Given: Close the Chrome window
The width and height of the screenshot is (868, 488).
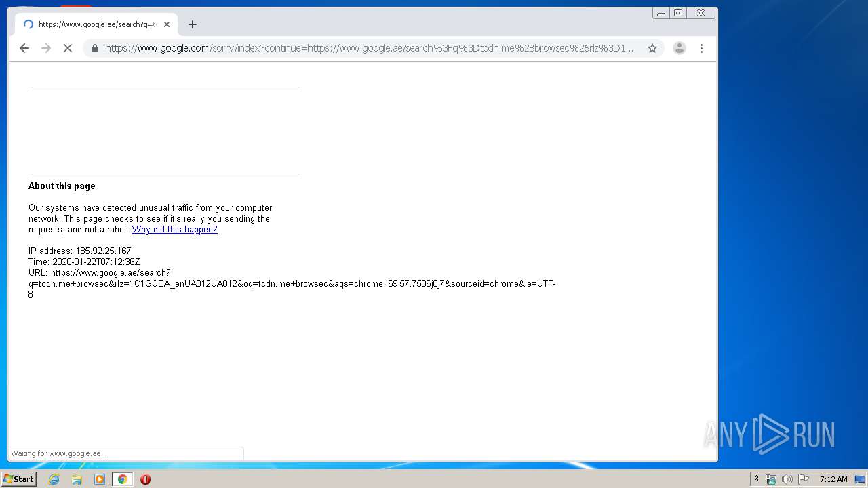Looking at the screenshot, I should [x=701, y=13].
